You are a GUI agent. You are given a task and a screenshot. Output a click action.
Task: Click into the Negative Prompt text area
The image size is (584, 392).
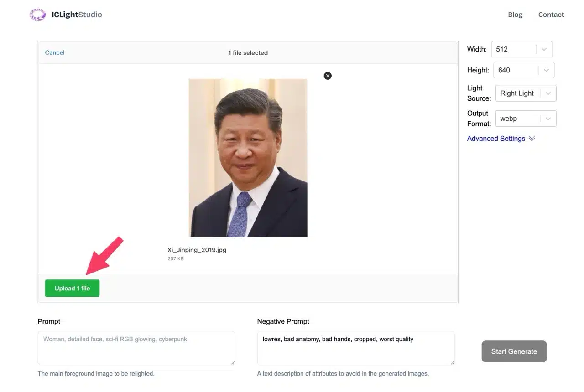(355, 348)
